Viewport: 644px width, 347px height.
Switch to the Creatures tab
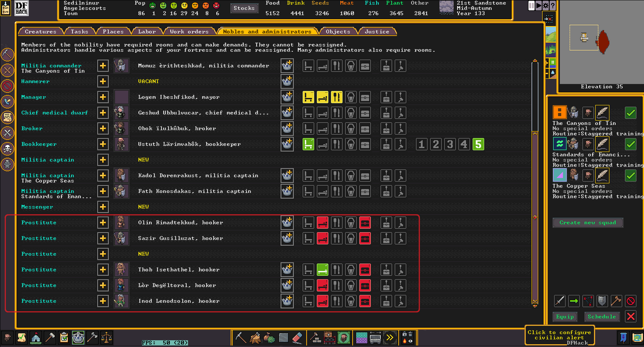(x=41, y=32)
